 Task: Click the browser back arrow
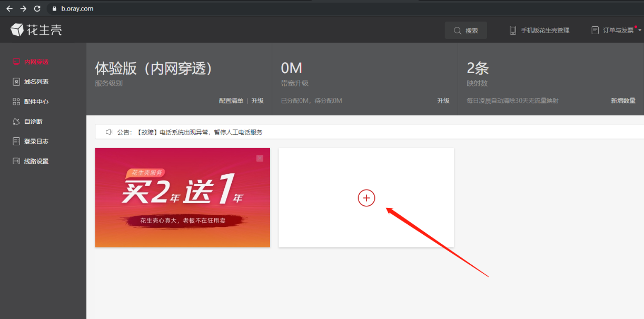pyautogui.click(x=9, y=8)
